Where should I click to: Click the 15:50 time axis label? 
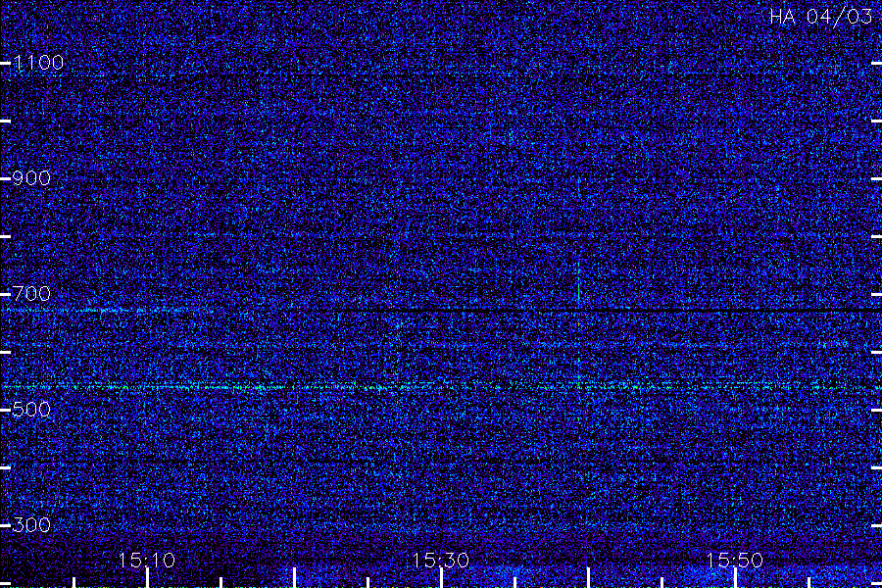[735, 560]
